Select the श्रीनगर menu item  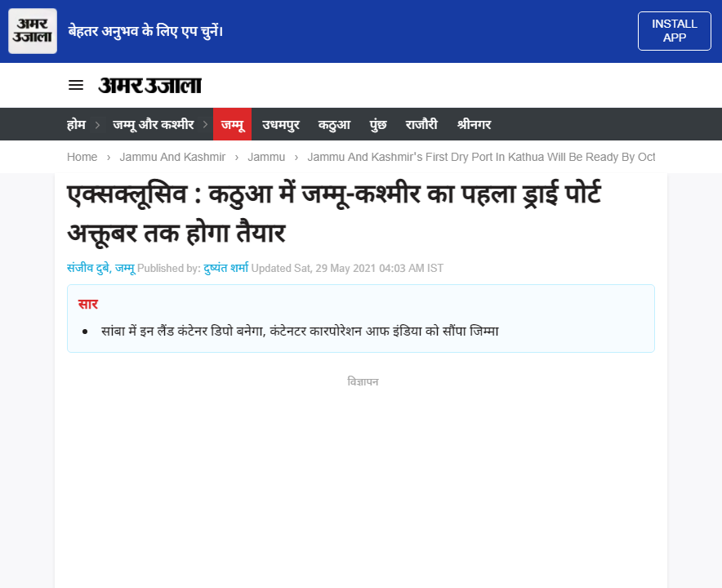tap(474, 124)
